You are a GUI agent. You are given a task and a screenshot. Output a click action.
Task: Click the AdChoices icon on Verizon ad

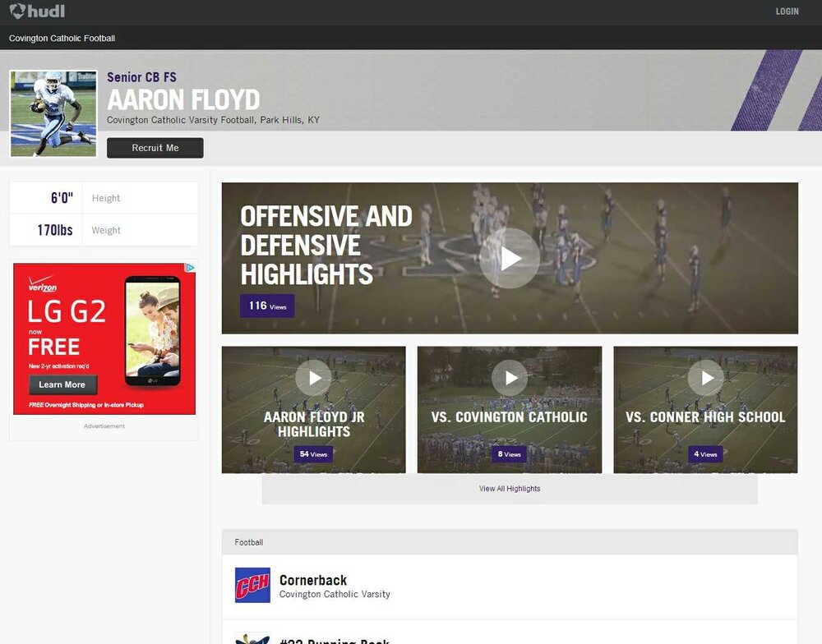[191, 268]
